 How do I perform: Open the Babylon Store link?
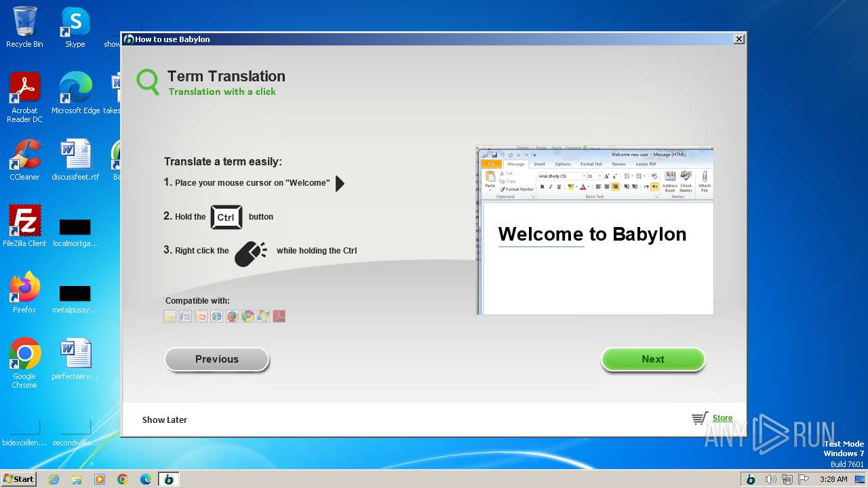pos(722,418)
